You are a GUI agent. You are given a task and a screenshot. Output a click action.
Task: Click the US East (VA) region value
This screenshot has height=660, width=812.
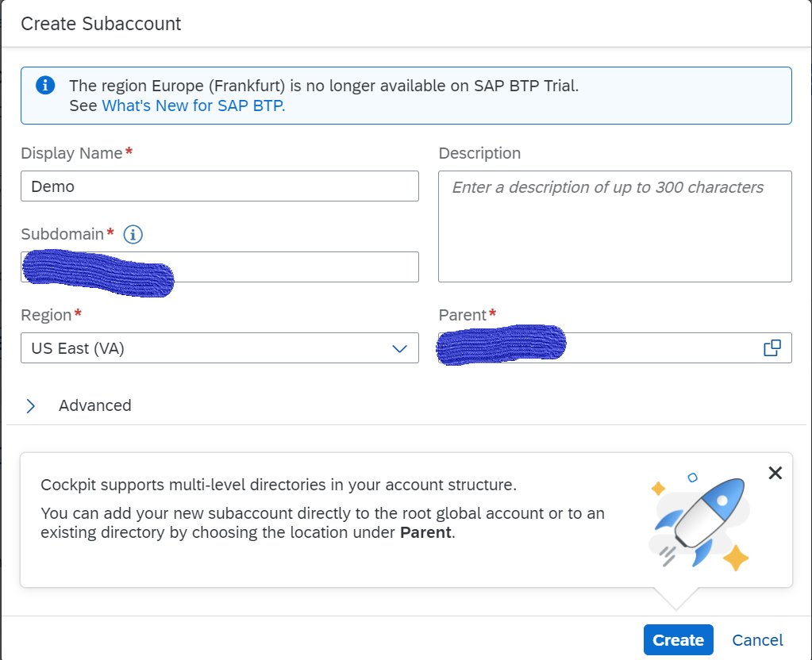[78, 348]
